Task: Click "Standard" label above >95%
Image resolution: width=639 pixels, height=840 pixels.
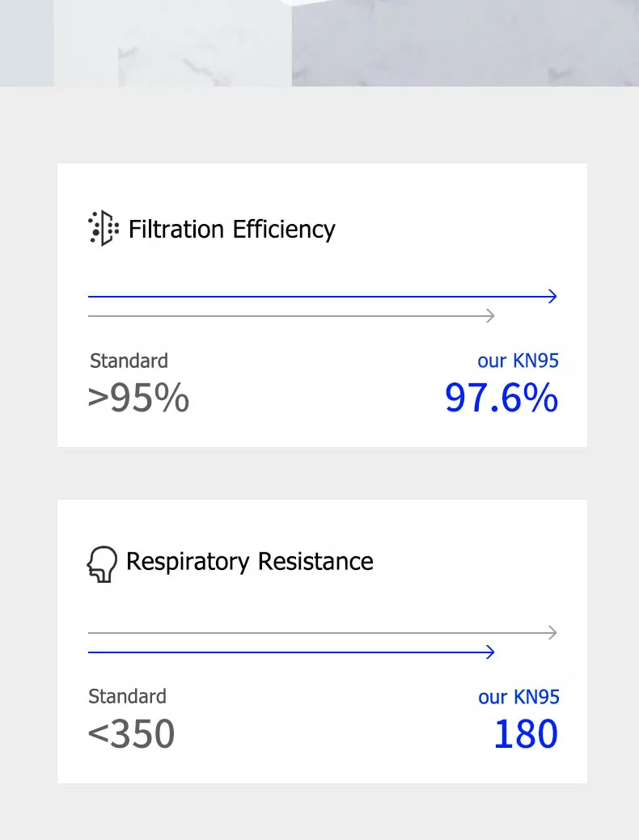Action: pos(129,361)
